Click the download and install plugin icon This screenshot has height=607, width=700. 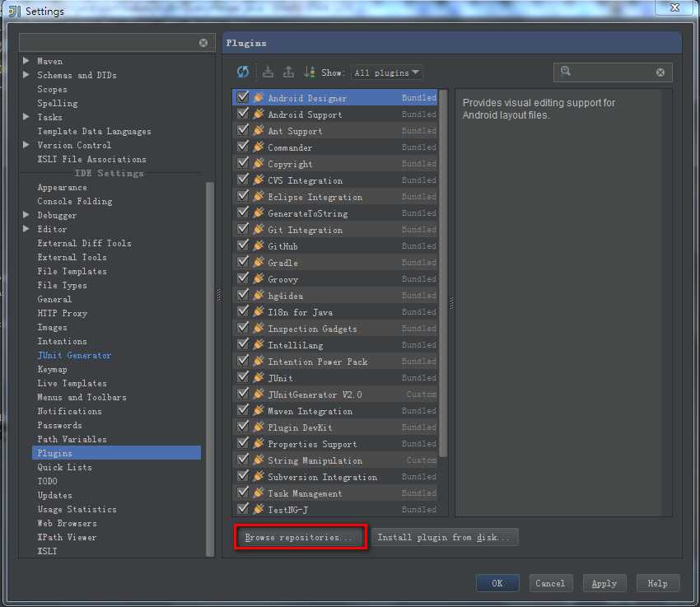click(268, 72)
